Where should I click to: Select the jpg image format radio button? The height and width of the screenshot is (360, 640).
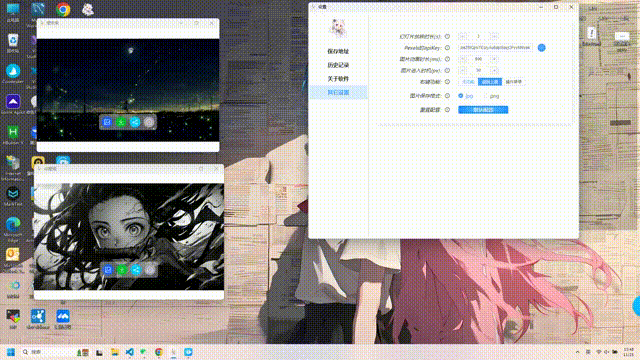[461, 96]
